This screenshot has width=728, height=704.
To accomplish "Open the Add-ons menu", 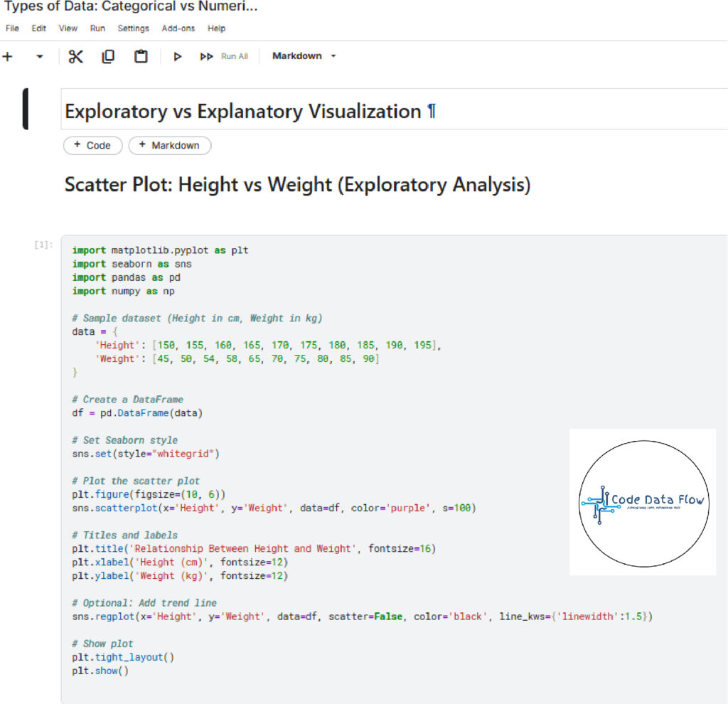I will [178, 28].
